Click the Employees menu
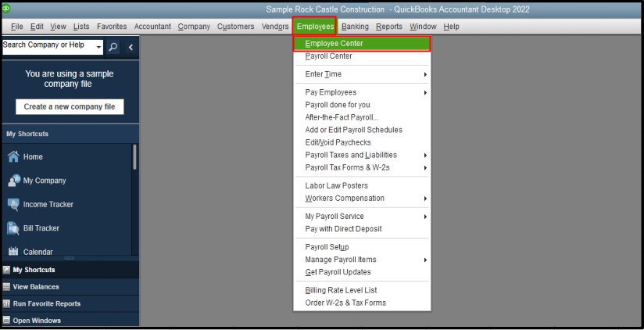 click(315, 27)
